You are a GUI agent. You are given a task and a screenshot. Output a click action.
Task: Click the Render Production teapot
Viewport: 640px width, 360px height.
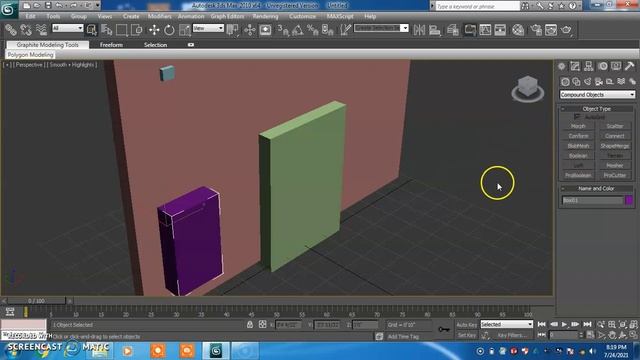[567, 30]
